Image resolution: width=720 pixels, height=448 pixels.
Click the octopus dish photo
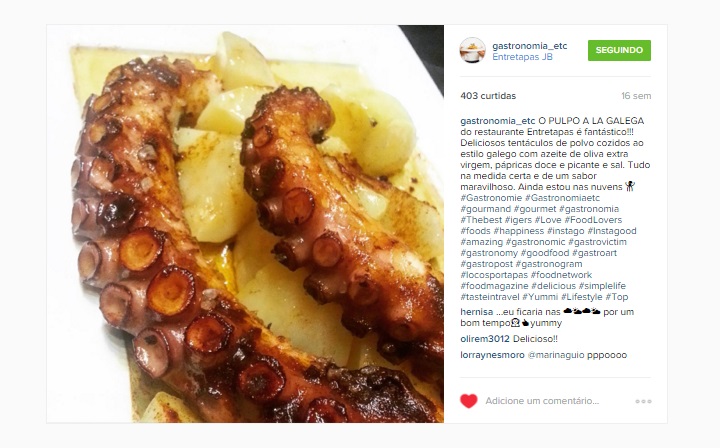click(245, 224)
